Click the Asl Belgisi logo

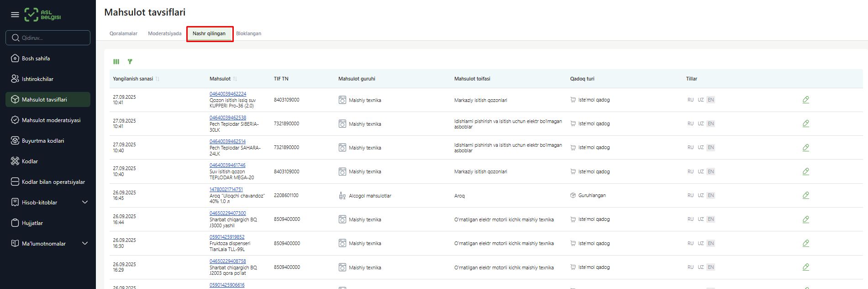pos(42,15)
